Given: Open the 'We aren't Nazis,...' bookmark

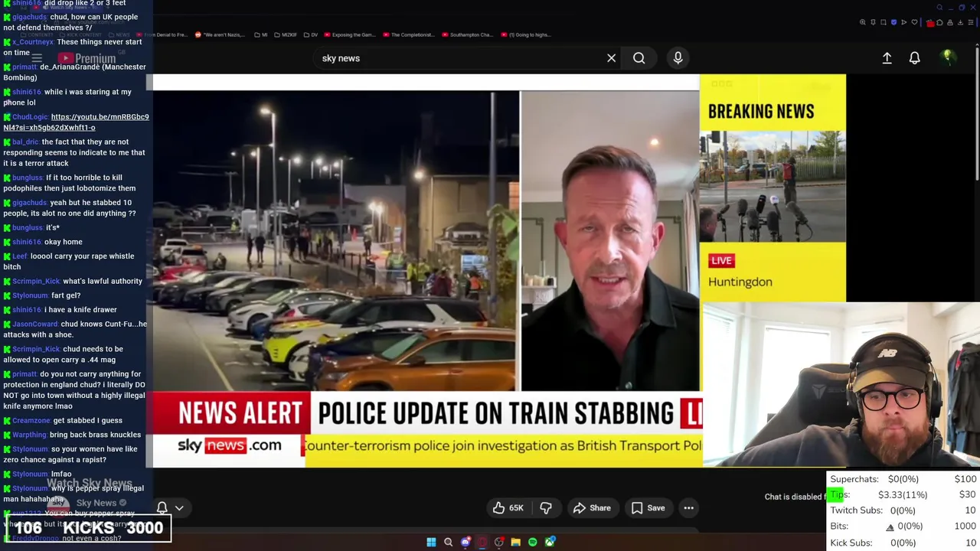Looking at the screenshot, I should click(220, 34).
